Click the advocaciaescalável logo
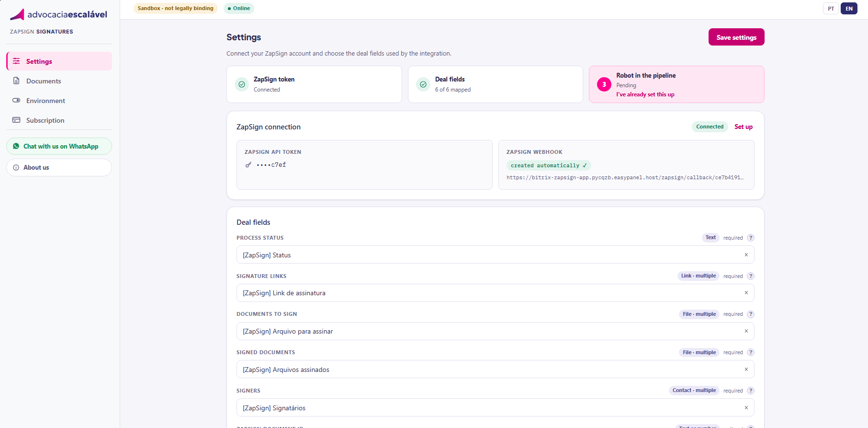The width and height of the screenshot is (868, 428). click(x=58, y=14)
